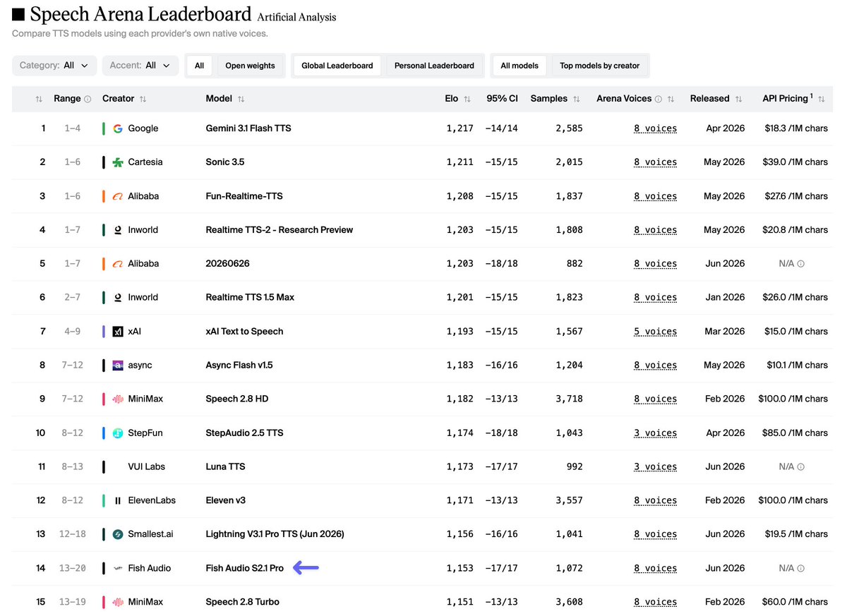Open 8 voices link for Eleven v3
Screen dimensions: 847x616
click(655, 501)
